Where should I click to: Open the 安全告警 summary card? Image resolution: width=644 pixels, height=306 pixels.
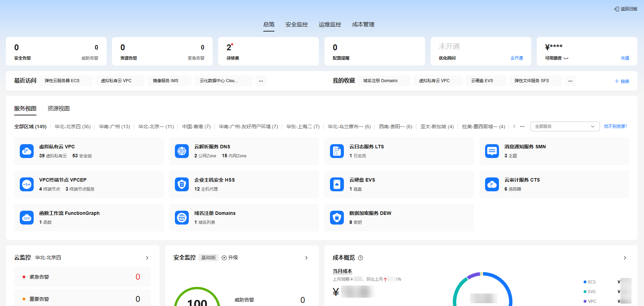tap(56, 51)
